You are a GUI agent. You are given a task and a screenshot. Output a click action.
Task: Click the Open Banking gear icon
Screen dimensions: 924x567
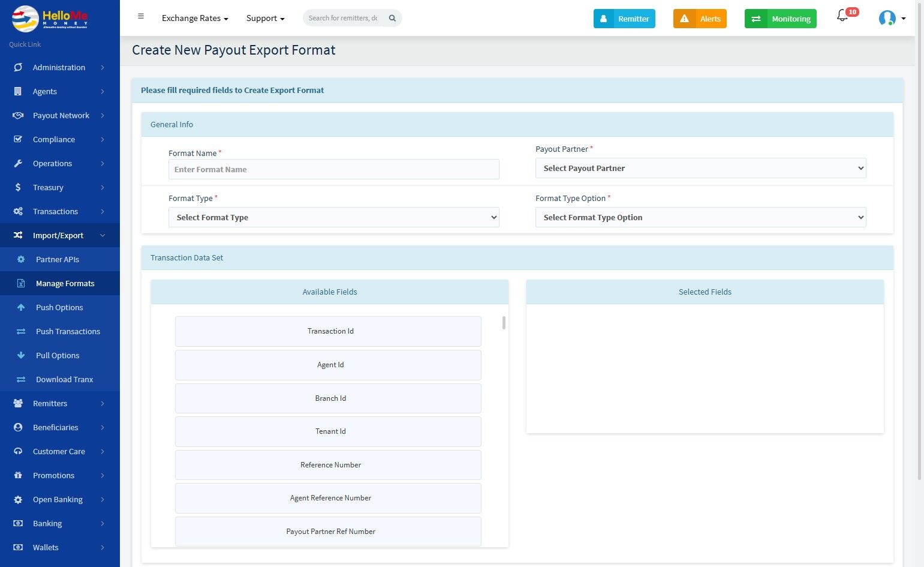pos(18,499)
